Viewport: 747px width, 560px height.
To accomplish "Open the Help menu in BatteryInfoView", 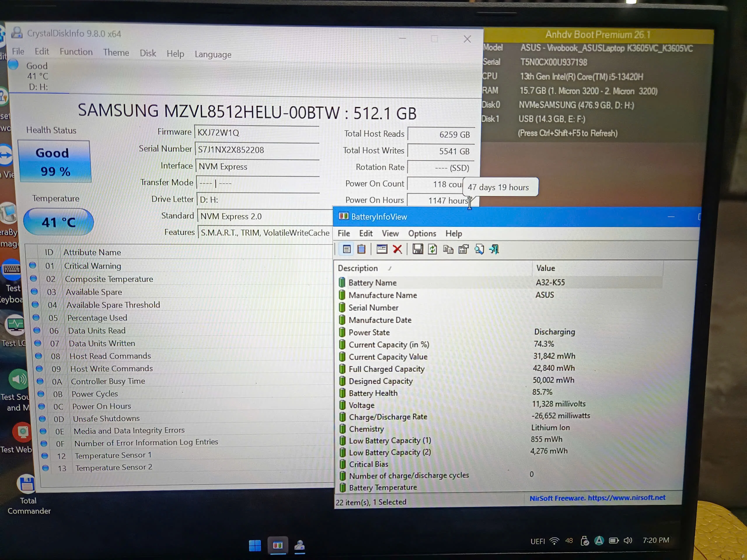I will [x=453, y=234].
